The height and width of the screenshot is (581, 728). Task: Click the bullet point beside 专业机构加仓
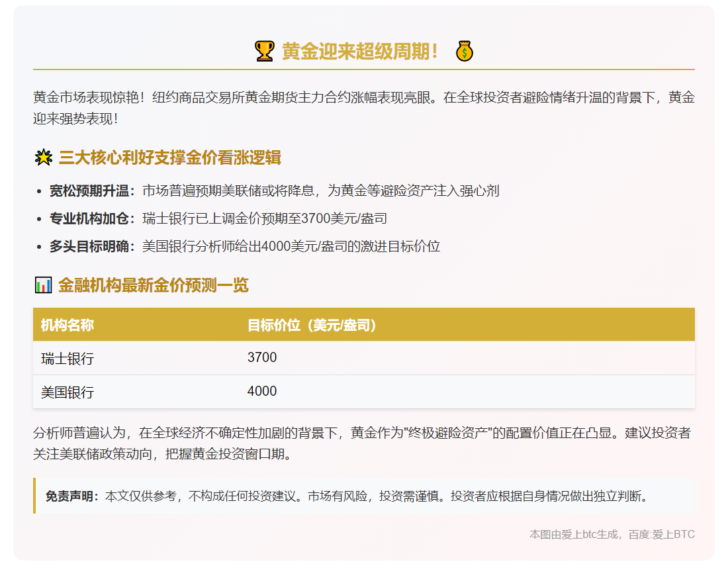click(x=38, y=218)
